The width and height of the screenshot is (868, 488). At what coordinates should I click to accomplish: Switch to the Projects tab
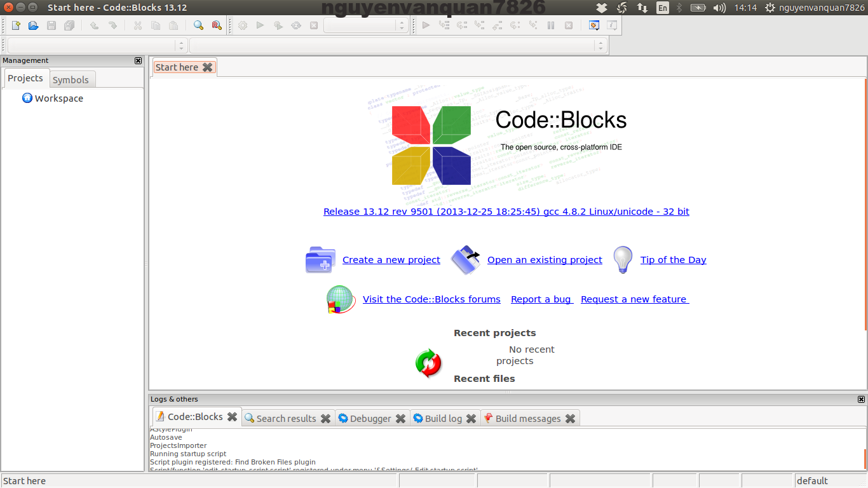pyautogui.click(x=25, y=78)
